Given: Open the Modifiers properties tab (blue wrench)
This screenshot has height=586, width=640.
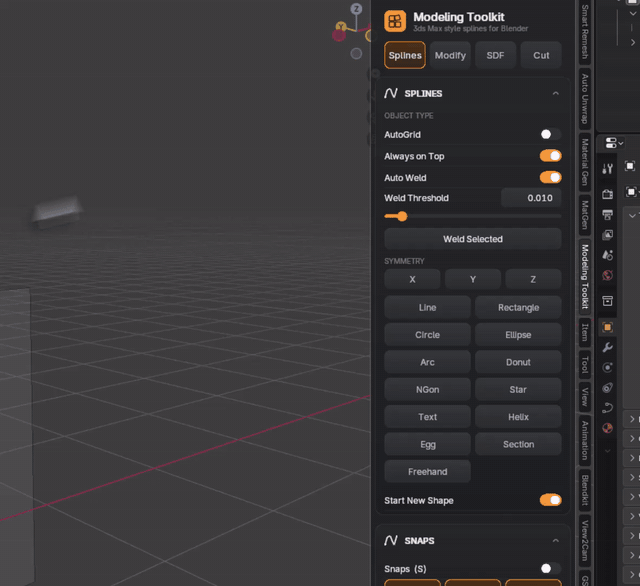Looking at the screenshot, I should point(607,347).
